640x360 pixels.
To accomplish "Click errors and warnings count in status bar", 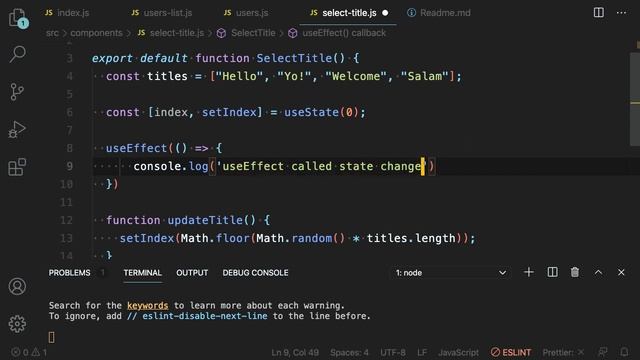I will 29,352.
